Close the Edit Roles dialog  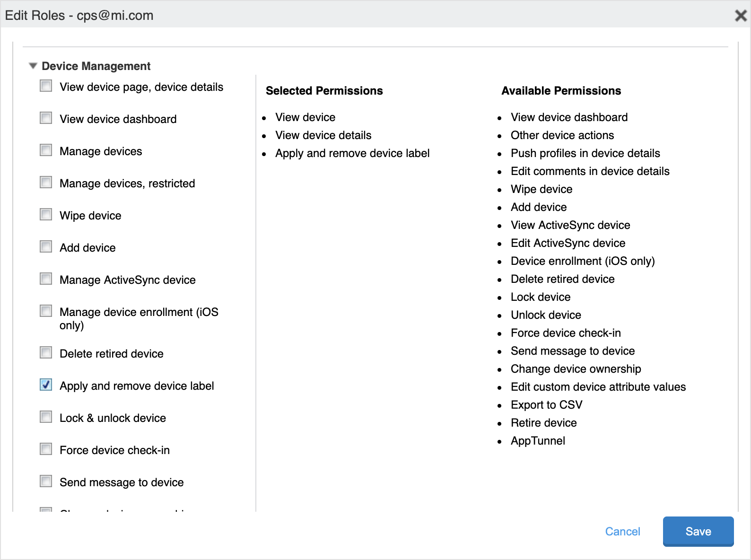click(740, 15)
